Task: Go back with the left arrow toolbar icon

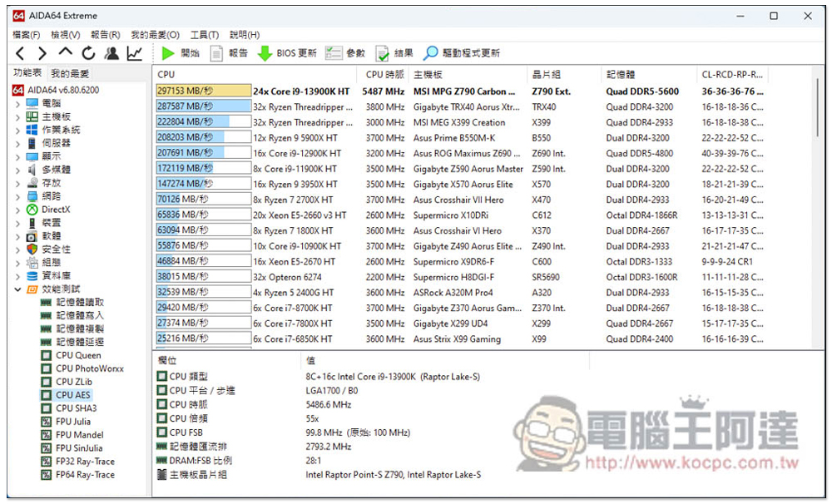Action: (20, 53)
